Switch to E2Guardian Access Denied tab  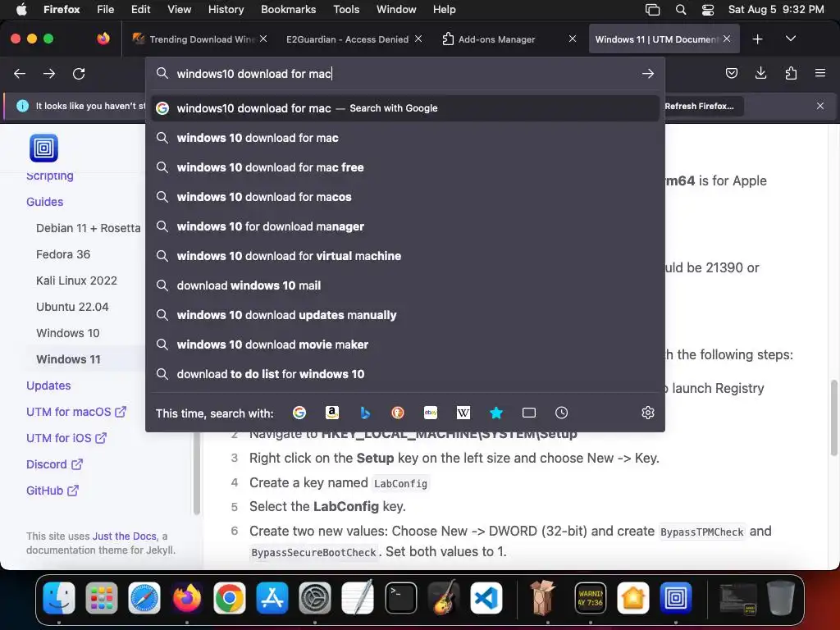click(353, 39)
